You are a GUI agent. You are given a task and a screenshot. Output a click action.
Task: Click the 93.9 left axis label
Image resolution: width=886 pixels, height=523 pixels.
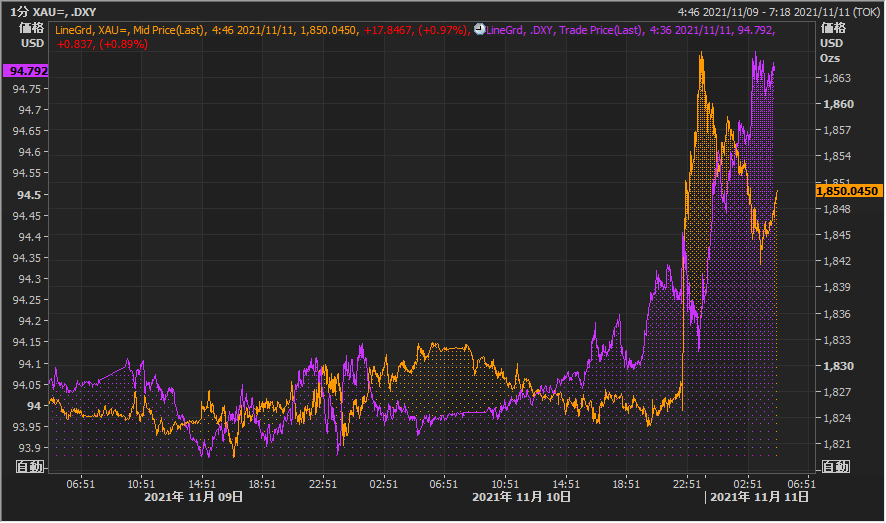tap(30, 447)
